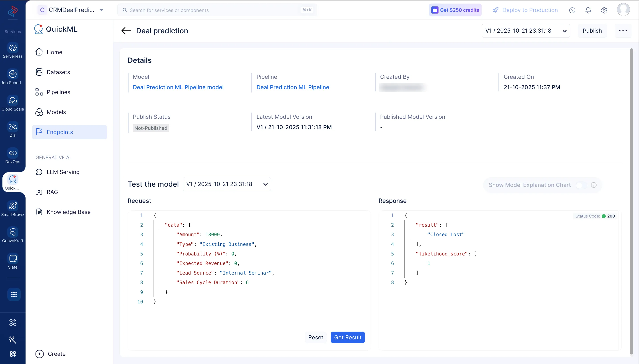639x364 pixels.
Task: Select LLM Serving in Generative AI
Action: [63, 172]
